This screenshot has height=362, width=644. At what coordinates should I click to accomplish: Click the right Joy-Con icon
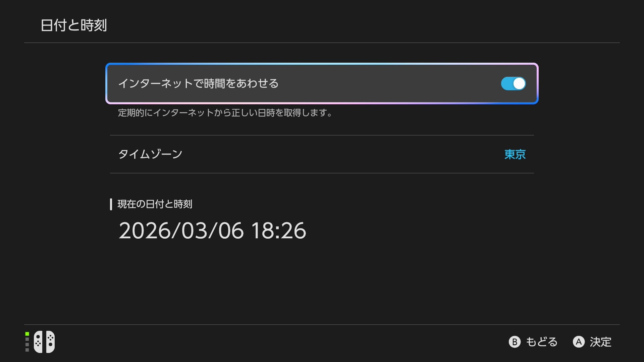[50, 342]
